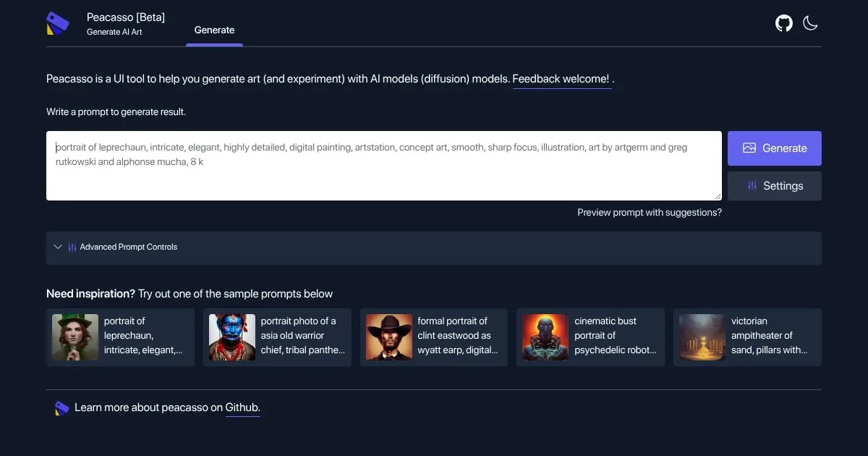Click the 'Peacasso [Beta]' title text

pyautogui.click(x=126, y=17)
